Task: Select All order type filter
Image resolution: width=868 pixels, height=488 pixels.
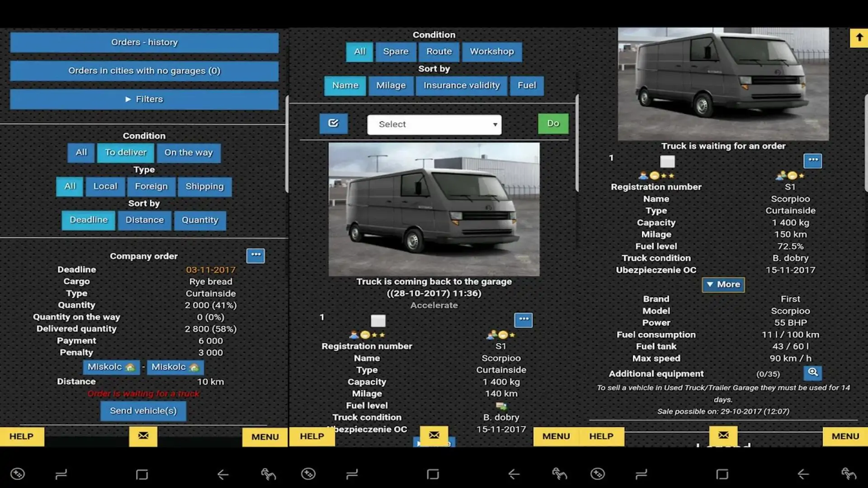Action: (70, 187)
